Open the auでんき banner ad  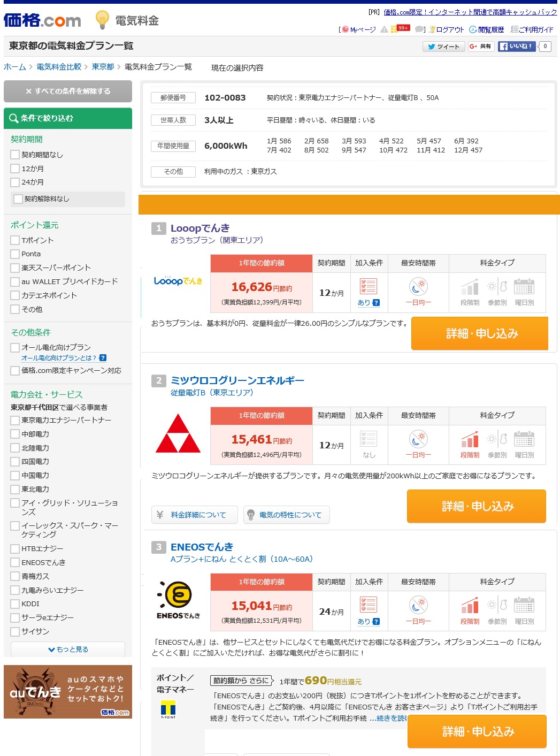(x=68, y=692)
